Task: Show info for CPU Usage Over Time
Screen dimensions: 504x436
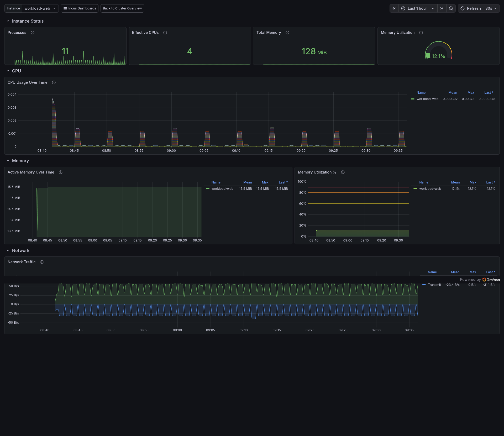Action: [x=54, y=82]
